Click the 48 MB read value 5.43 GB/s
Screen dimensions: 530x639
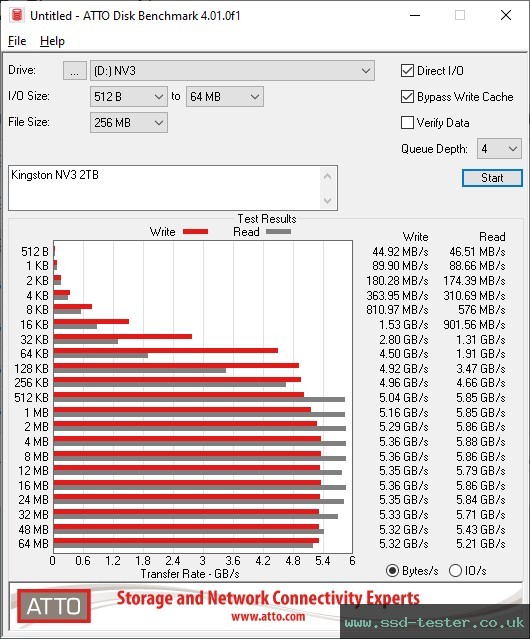click(x=481, y=530)
